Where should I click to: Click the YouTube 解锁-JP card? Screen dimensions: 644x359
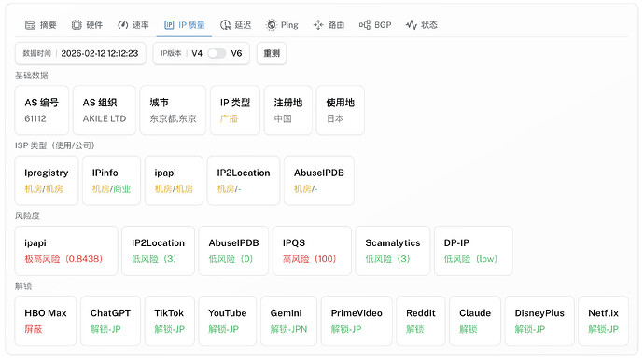pos(228,321)
